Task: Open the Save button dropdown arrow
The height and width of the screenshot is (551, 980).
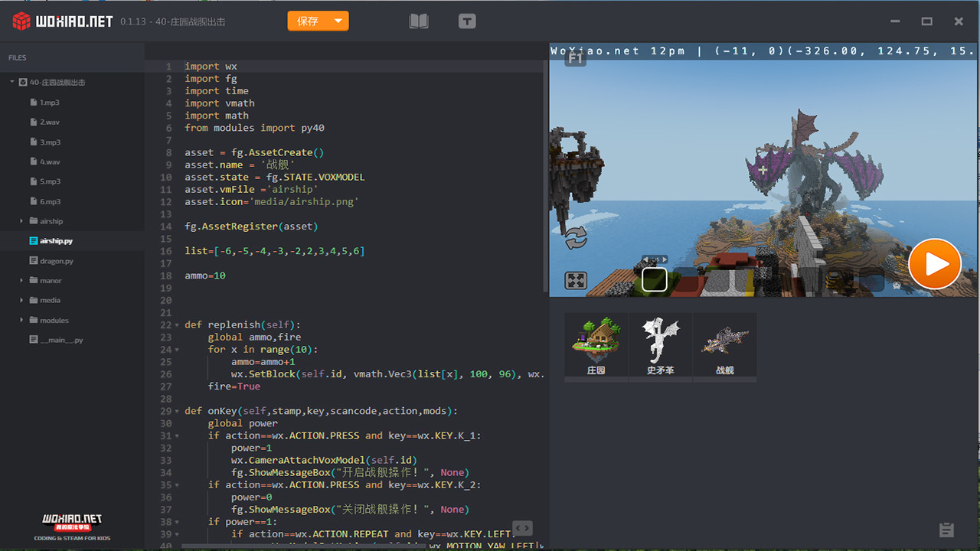Action: click(x=338, y=21)
